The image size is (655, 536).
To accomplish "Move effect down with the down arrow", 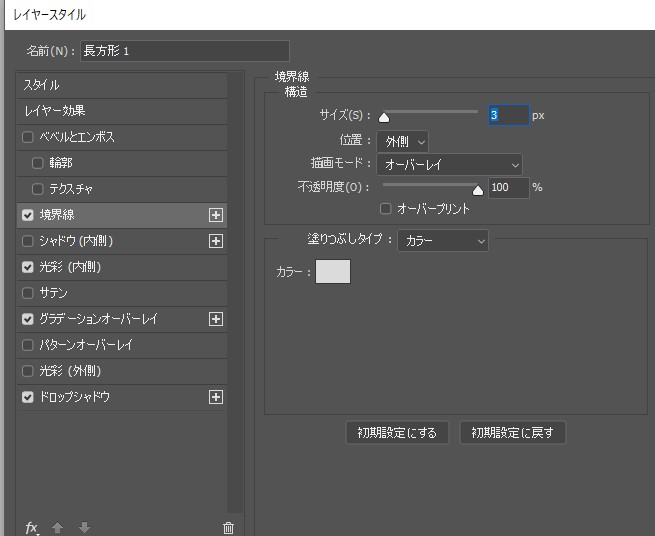I will 84,528.
